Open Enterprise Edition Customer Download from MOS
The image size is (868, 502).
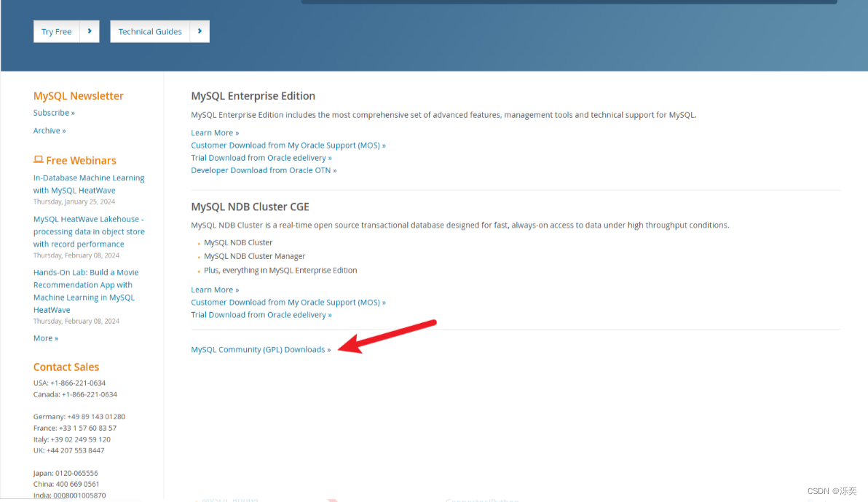288,146
